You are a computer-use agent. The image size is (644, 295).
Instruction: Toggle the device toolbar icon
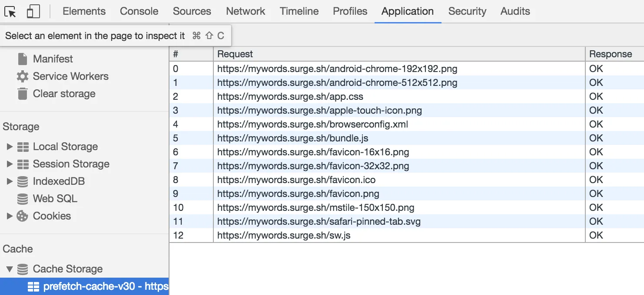[x=33, y=12]
